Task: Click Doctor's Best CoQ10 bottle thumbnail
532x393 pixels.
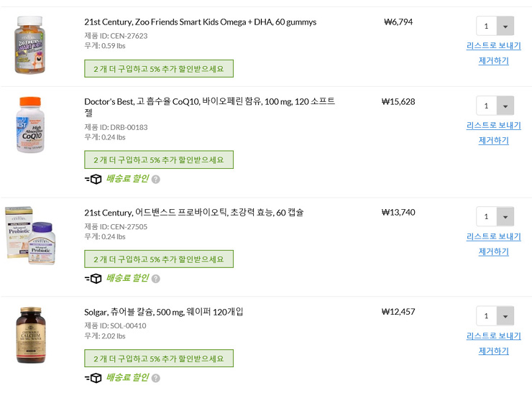Action: [35, 125]
